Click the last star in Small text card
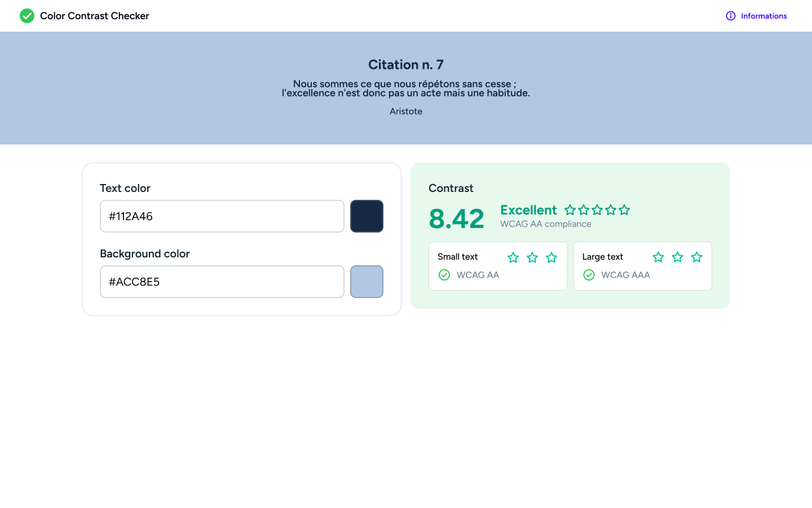Image resolution: width=812 pixels, height=508 pixels. click(x=551, y=257)
